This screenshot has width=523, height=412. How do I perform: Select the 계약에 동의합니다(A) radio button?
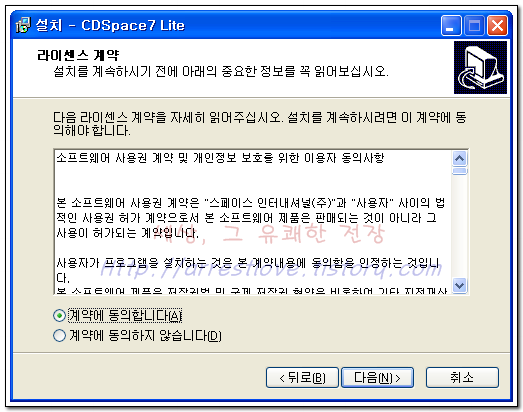click(59, 316)
